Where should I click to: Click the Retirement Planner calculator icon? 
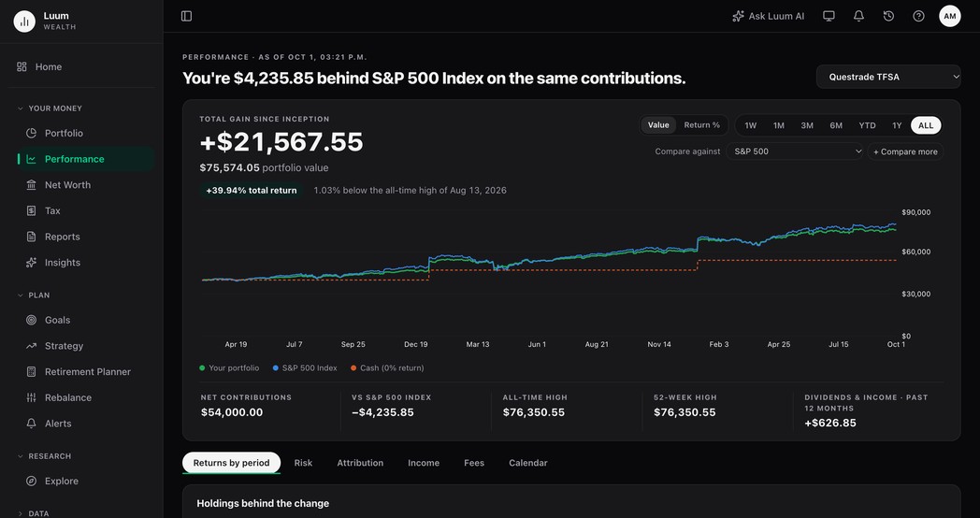pos(31,372)
